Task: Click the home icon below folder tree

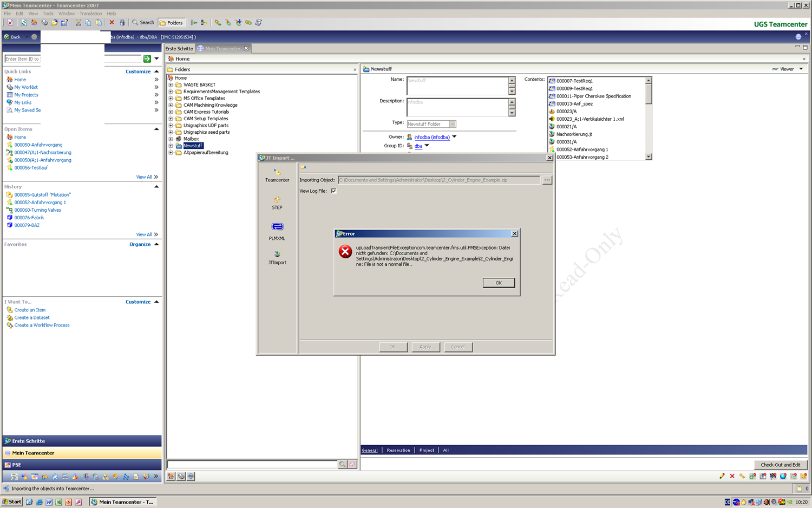Action: click(x=171, y=477)
